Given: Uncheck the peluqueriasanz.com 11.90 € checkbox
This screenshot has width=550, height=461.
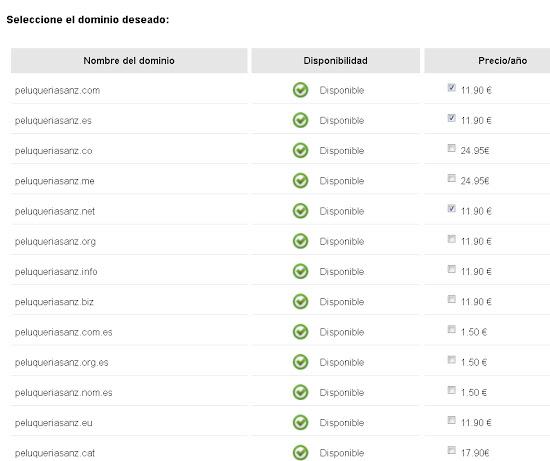Looking at the screenshot, I should [x=451, y=87].
